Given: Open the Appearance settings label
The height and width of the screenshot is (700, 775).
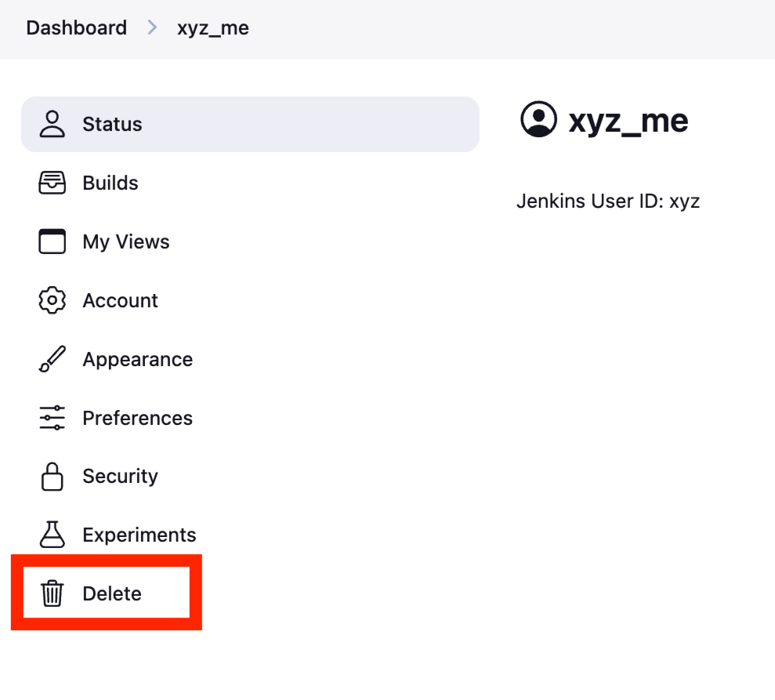Looking at the screenshot, I should [x=137, y=359].
